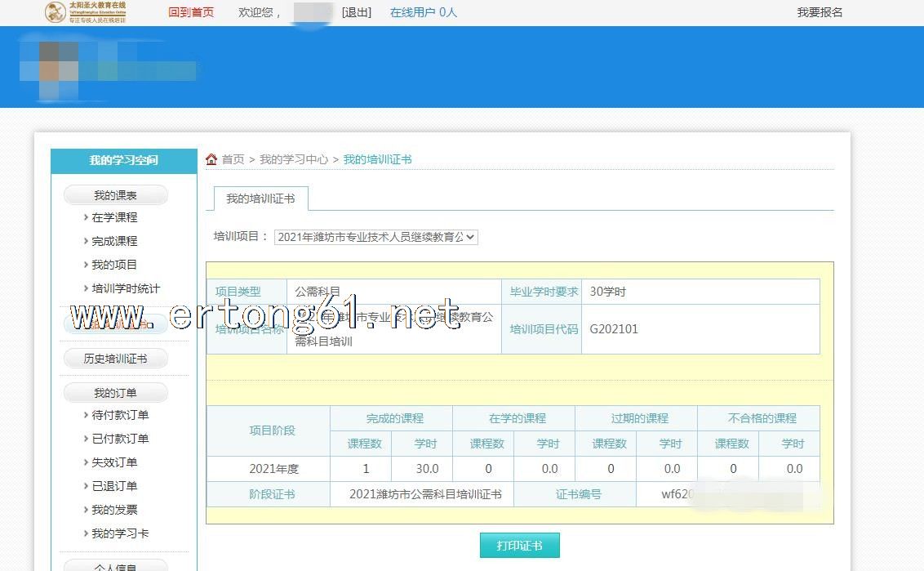Click 回到首页 link in top bar
Screen dimensions: 924x571
(191, 12)
